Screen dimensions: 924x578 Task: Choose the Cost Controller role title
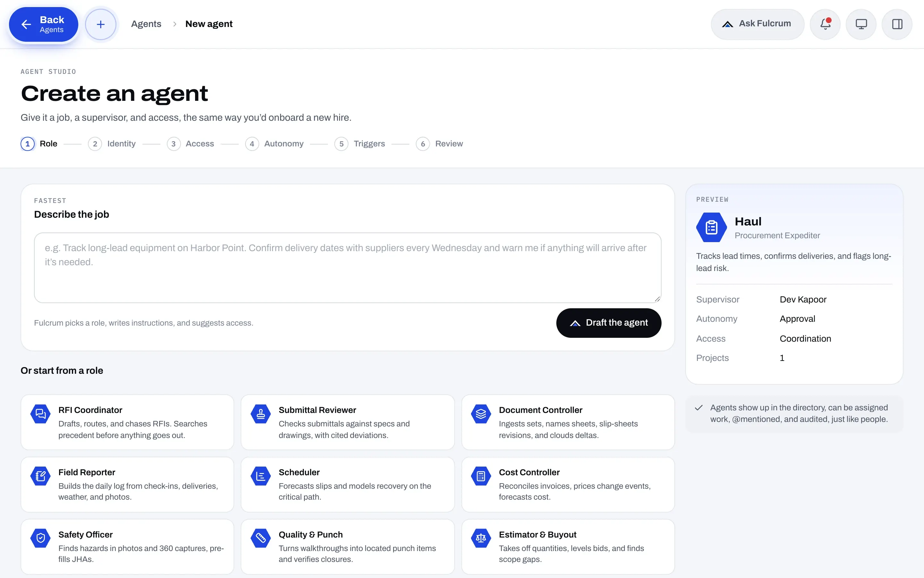pyautogui.click(x=529, y=472)
